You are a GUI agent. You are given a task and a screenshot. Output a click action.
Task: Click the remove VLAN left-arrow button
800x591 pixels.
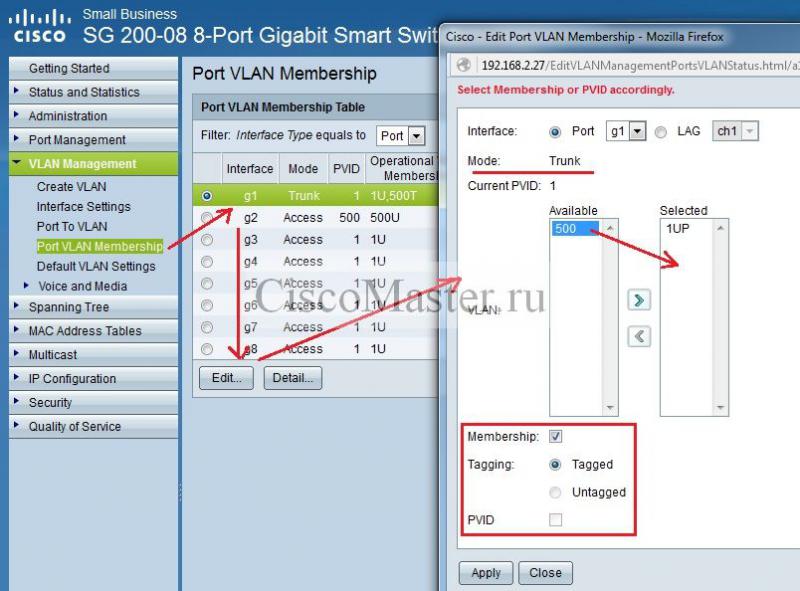click(639, 336)
